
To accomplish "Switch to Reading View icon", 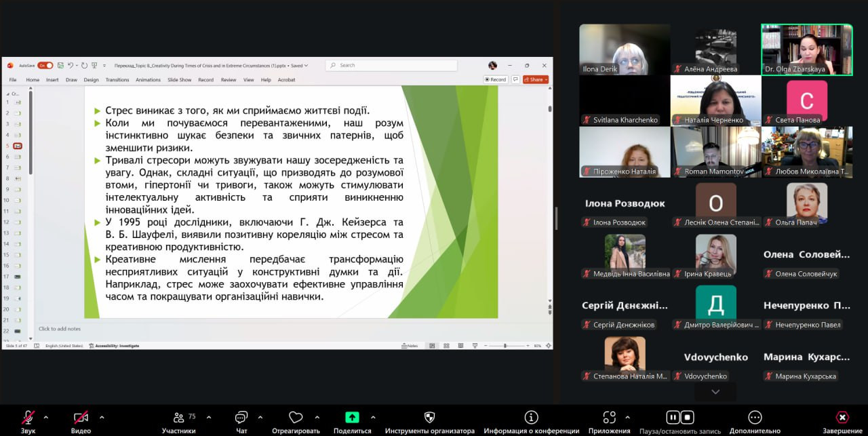I will (460, 346).
